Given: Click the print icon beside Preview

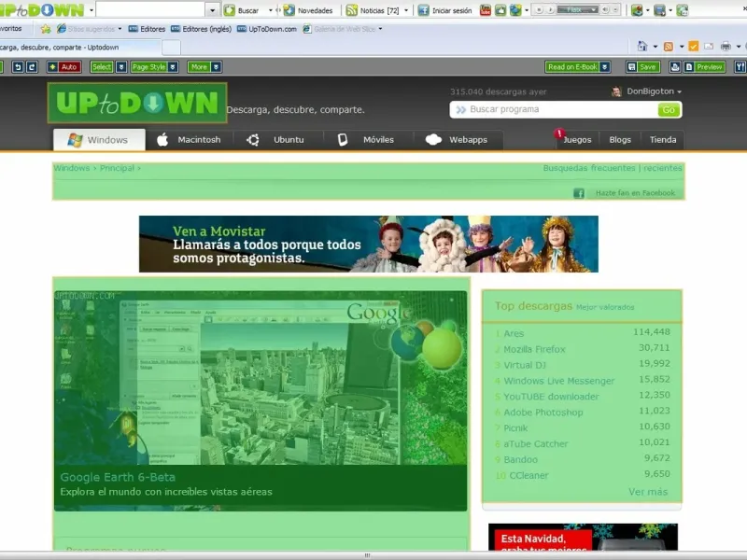Looking at the screenshot, I should pyautogui.click(x=674, y=67).
